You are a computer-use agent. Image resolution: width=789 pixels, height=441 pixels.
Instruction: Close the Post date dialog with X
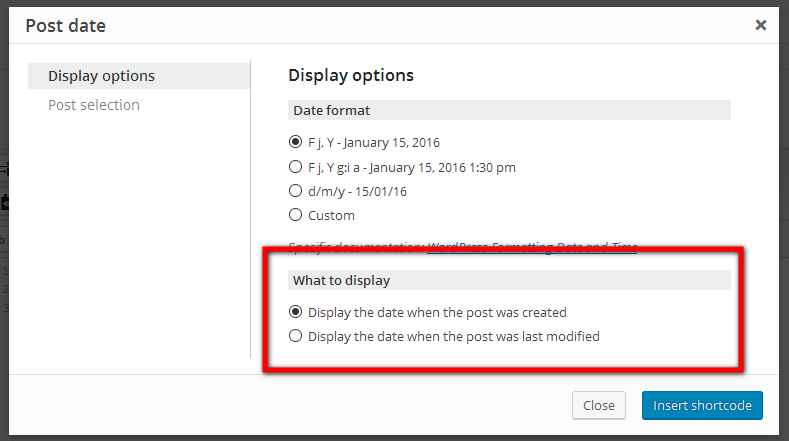(x=760, y=25)
